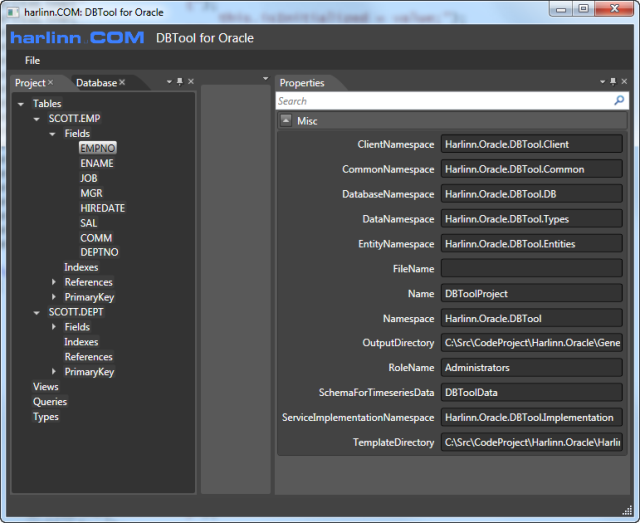Click the Search box in Properties

pyautogui.click(x=445, y=101)
